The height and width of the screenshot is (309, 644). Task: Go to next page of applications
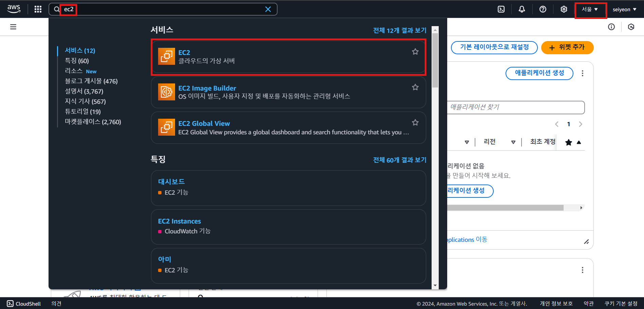(581, 124)
